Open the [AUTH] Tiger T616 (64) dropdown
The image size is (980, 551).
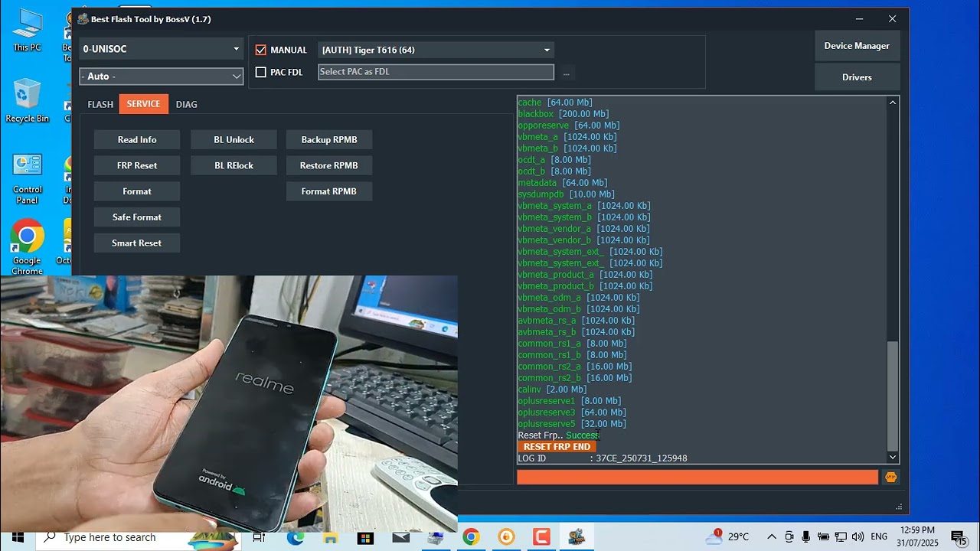pos(436,50)
